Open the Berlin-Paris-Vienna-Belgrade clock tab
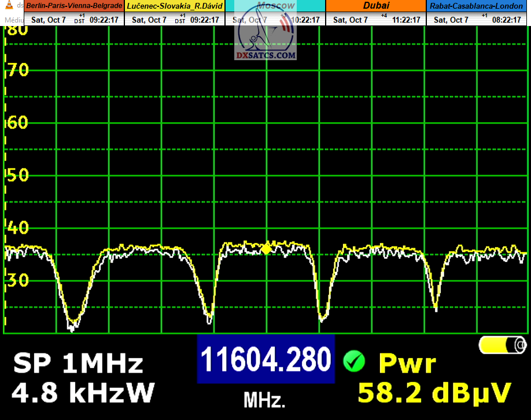The height and width of the screenshot is (420, 531). 74,6
